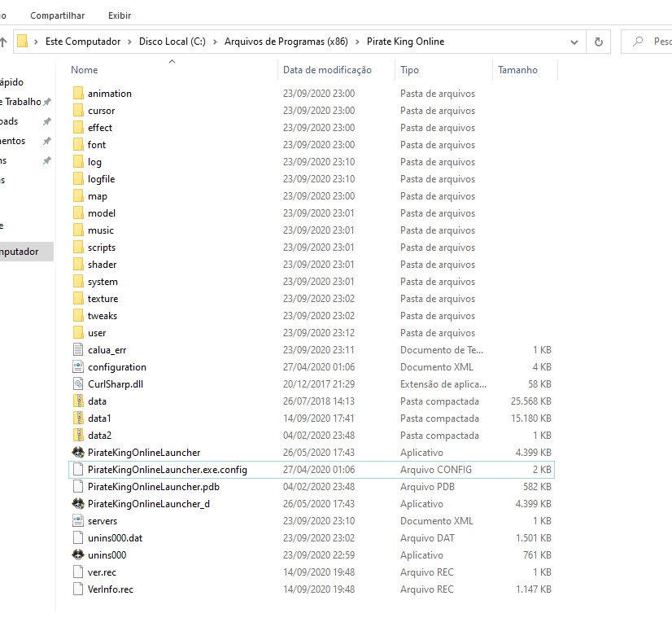The height and width of the screenshot is (631, 672).
Task: Click the CurlSharp.dll file icon
Action: [x=78, y=384]
